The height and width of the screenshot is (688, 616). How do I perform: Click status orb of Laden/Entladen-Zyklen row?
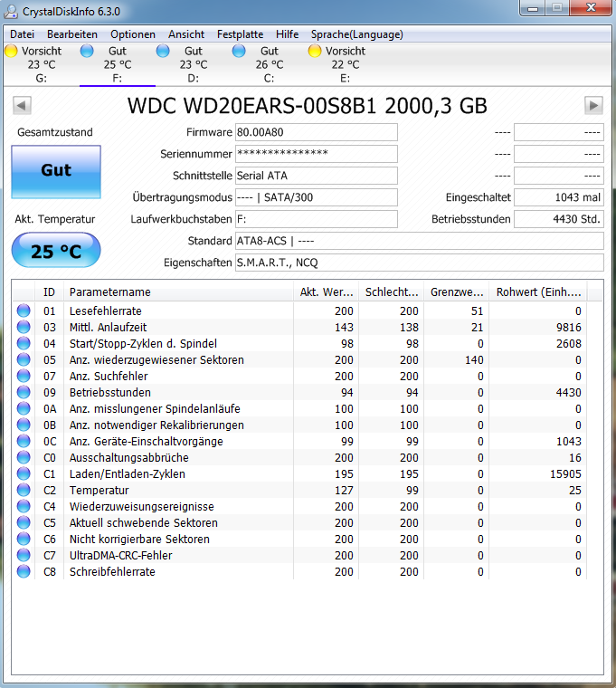(x=24, y=473)
